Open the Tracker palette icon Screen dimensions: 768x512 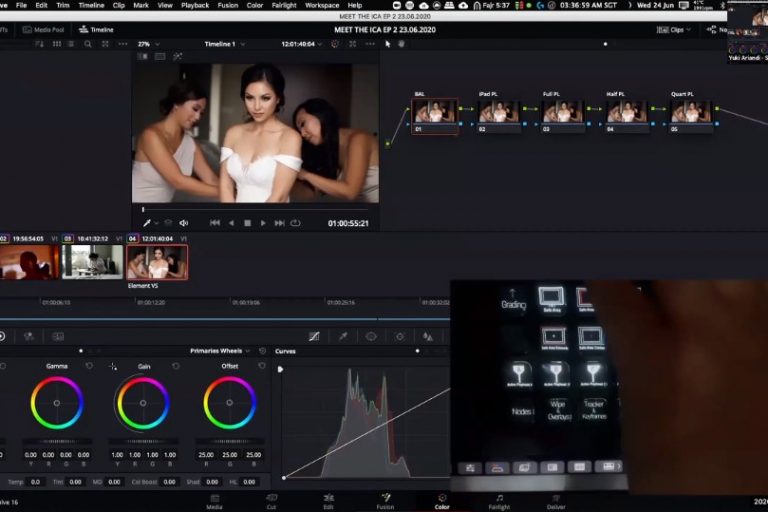pyautogui.click(x=399, y=337)
